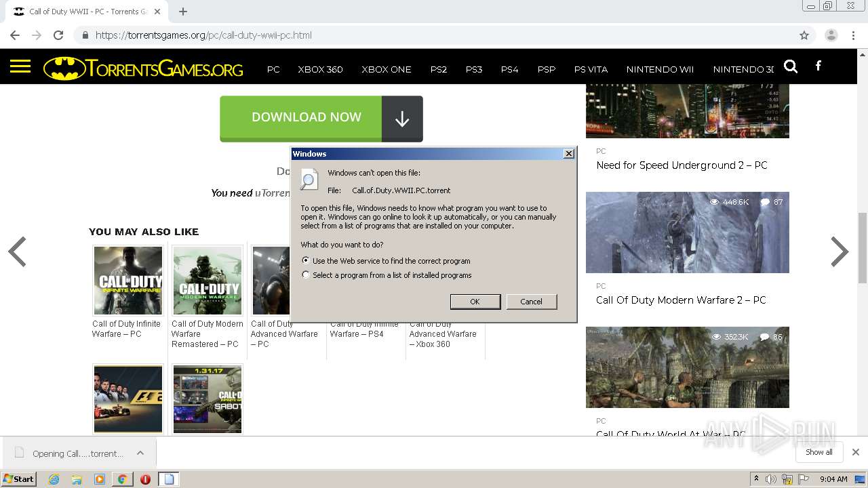Open the PS2 category
The width and height of the screenshot is (868, 488).
439,69
